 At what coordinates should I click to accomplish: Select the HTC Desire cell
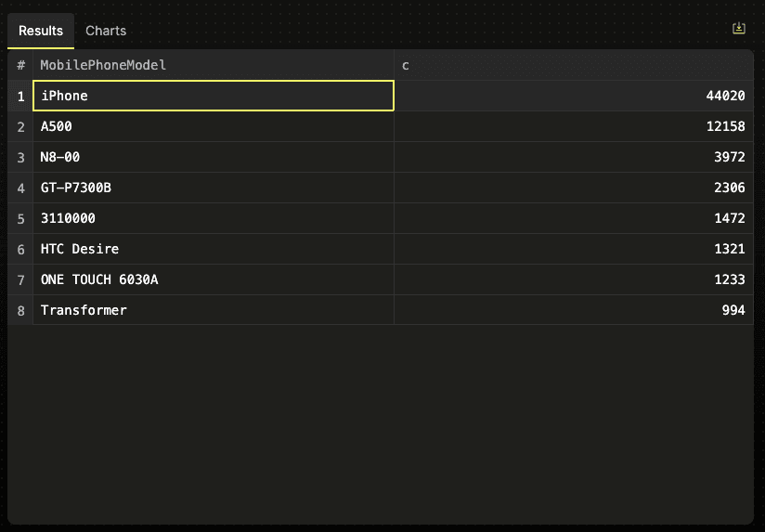click(x=213, y=249)
